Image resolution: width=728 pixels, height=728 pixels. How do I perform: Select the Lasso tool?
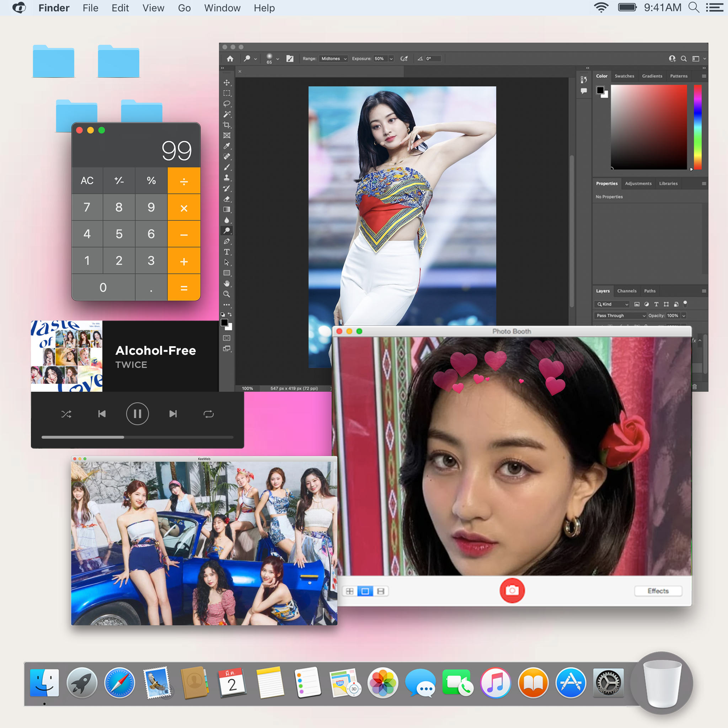point(226,104)
